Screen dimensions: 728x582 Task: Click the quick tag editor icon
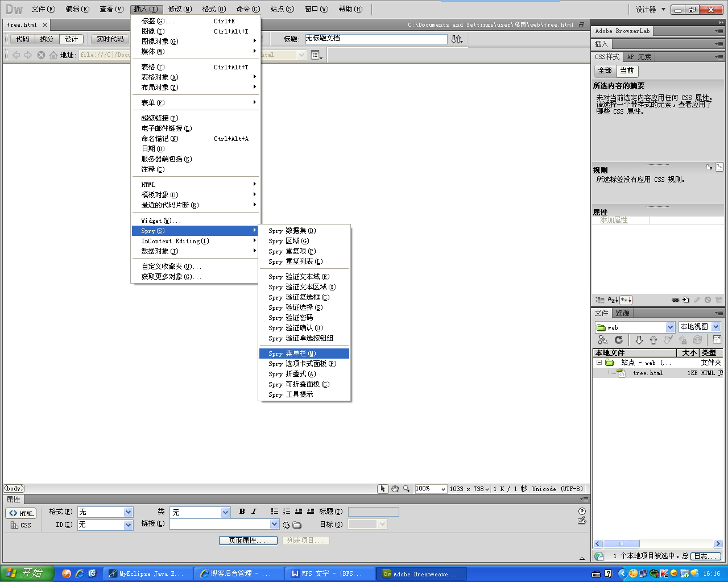[582, 521]
